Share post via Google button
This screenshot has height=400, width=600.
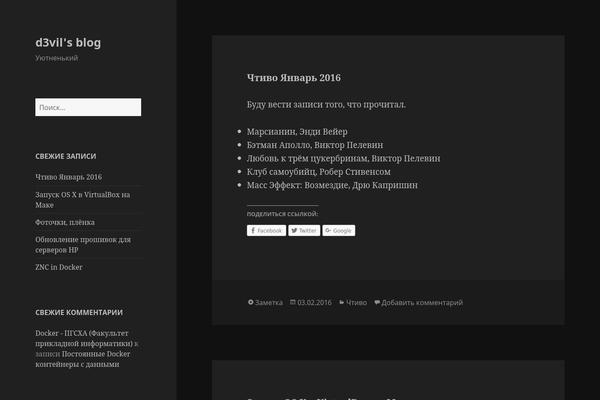339,230
